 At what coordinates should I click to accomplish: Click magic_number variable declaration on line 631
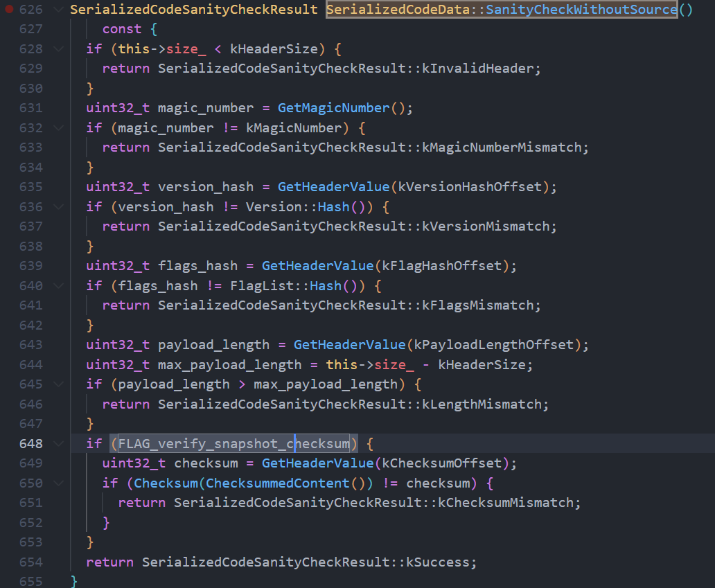[206, 108]
